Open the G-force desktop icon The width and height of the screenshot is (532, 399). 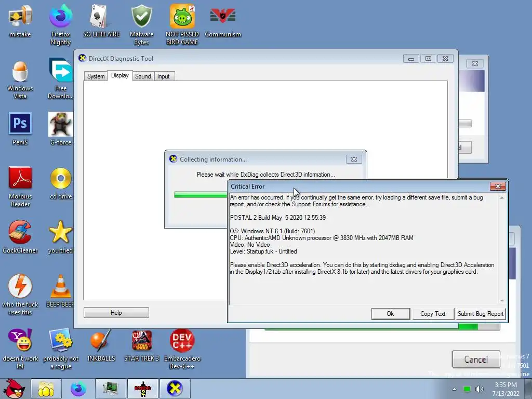(61, 129)
